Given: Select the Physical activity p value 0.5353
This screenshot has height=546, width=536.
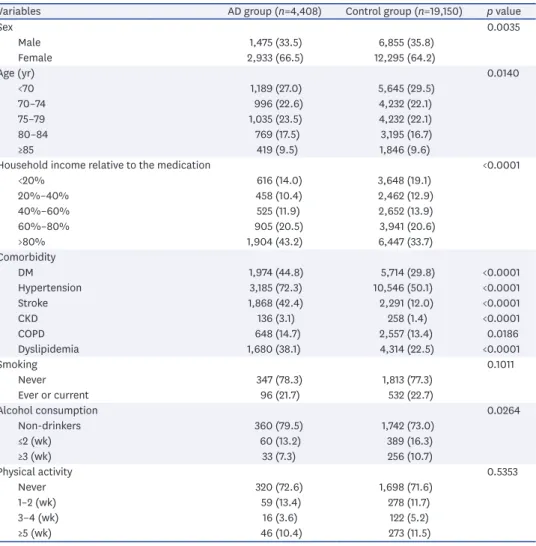Looking at the screenshot, I should point(503,471).
